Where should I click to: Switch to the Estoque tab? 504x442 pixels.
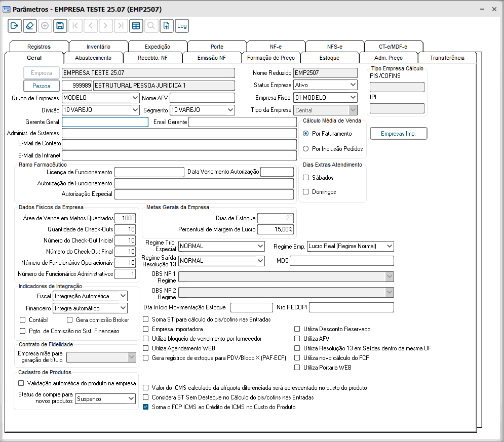[x=329, y=58]
